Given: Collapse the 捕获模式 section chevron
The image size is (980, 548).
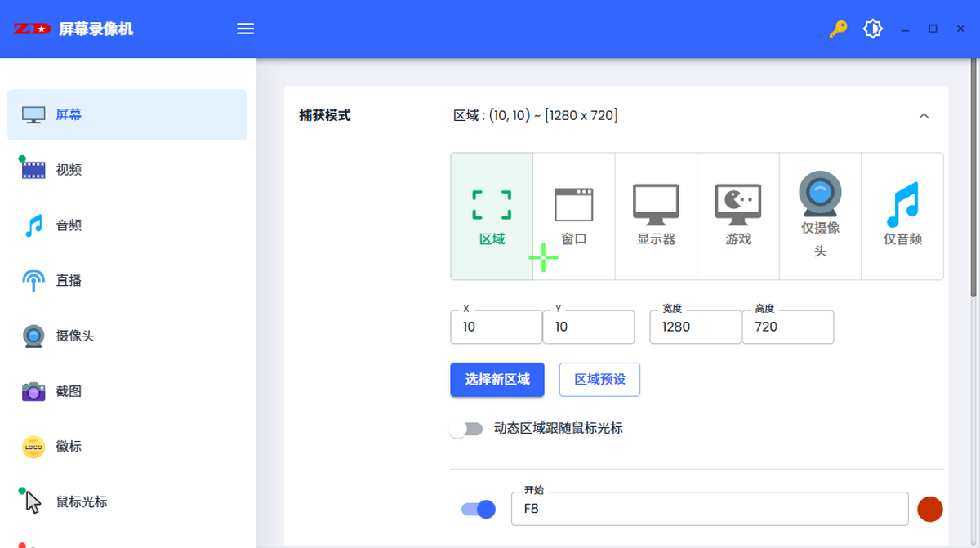Looking at the screenshot, I should pos(924,116).
